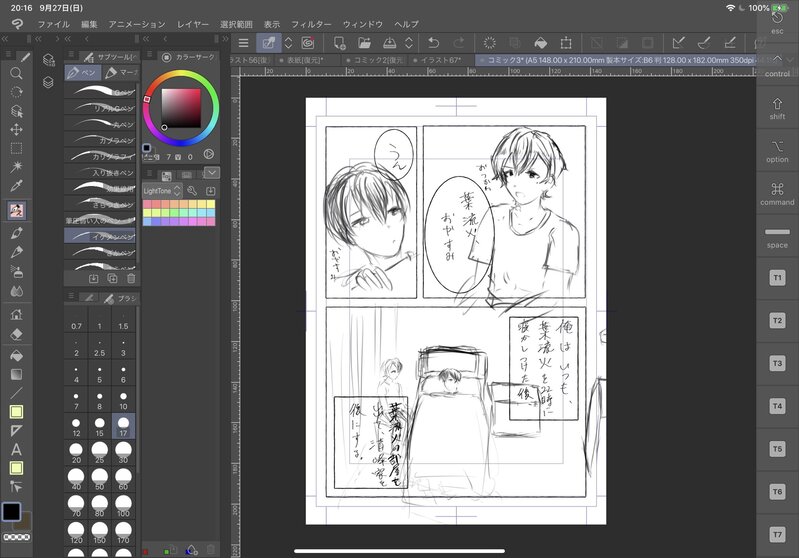Select the Airbrush tool
The width and height of the screenshot is (799, 558).
click(16, 272)
